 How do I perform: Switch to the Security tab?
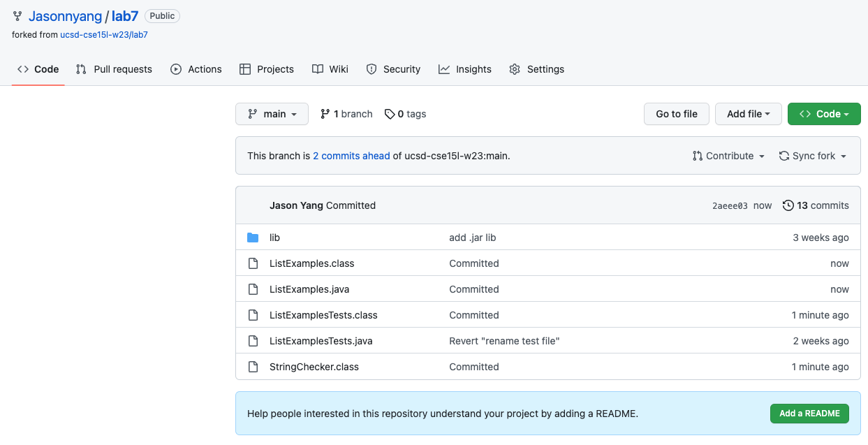[x=393, y=69]
